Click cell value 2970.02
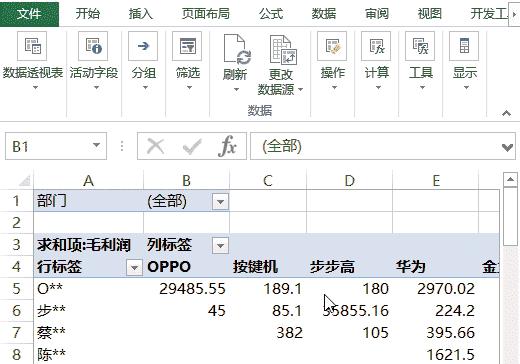Image resolution: width=520 pixels, height=364 pixels. [x=446, y=289]
